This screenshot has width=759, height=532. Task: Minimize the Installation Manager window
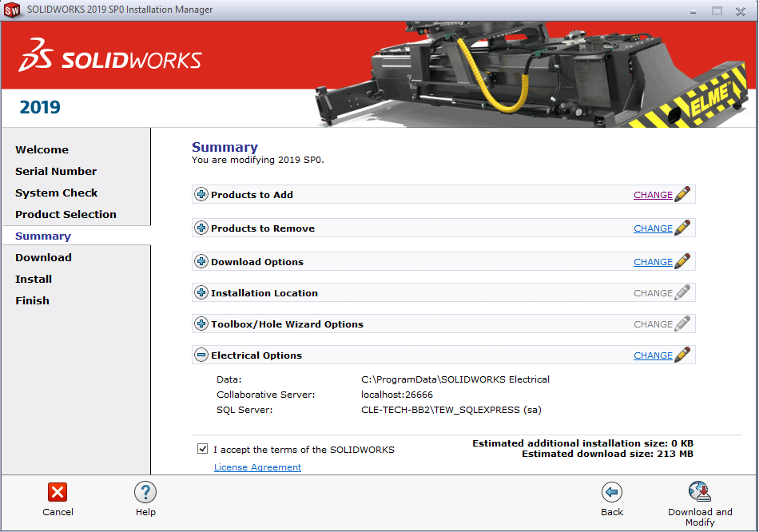[x=693, y=10]
